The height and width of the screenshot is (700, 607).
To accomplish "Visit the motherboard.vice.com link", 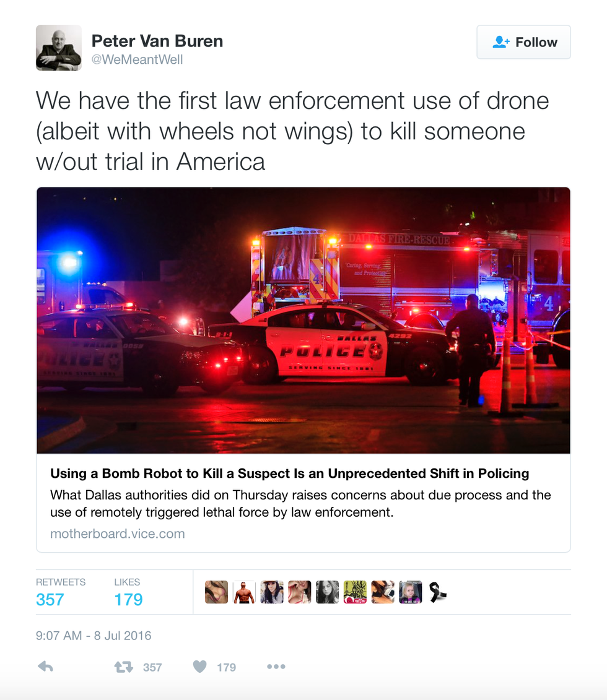I will (x=118, y=534).
